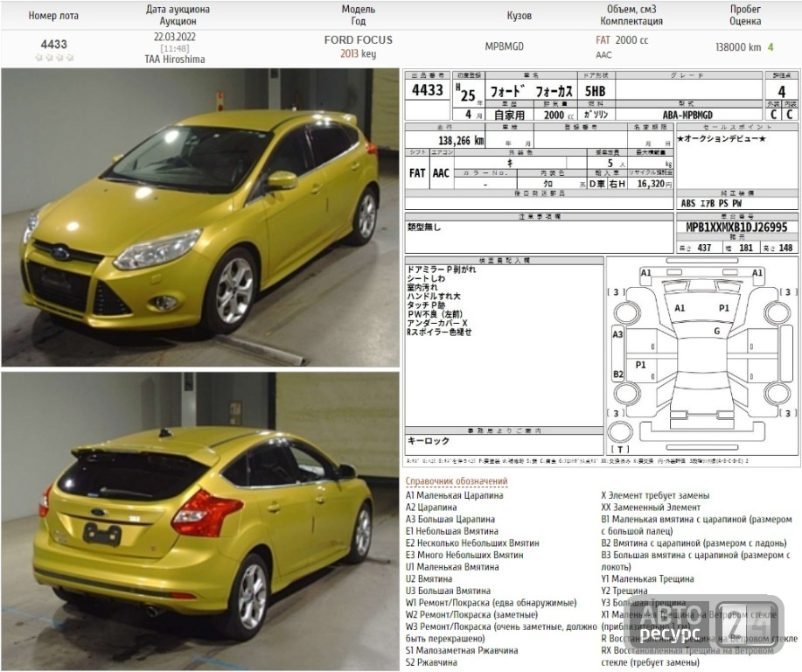This screenshot has height=672, width=802.
Task: Click legend entry 'U3 Большая Вмятина'
Action: pyautogui.click(x=448, y=591)
